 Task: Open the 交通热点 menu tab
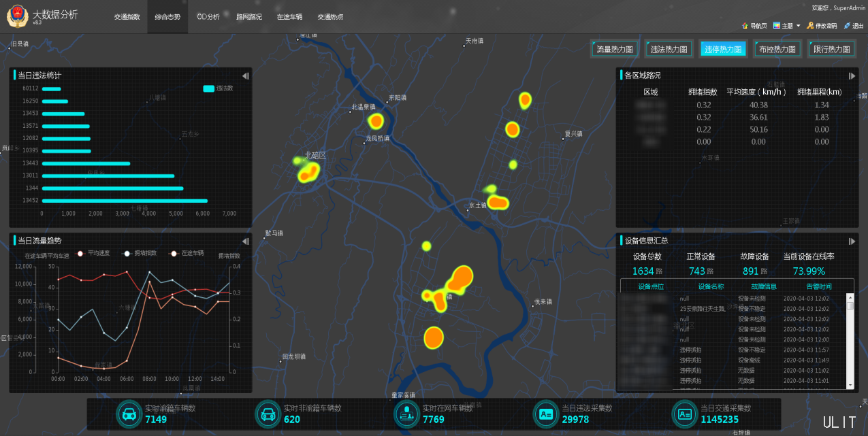coord(330,17)
